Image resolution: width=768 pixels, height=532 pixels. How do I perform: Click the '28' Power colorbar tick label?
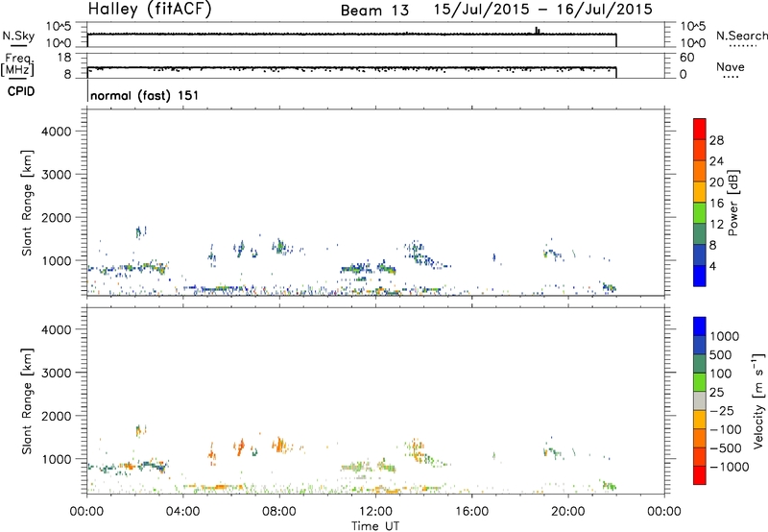click(716, 140)
